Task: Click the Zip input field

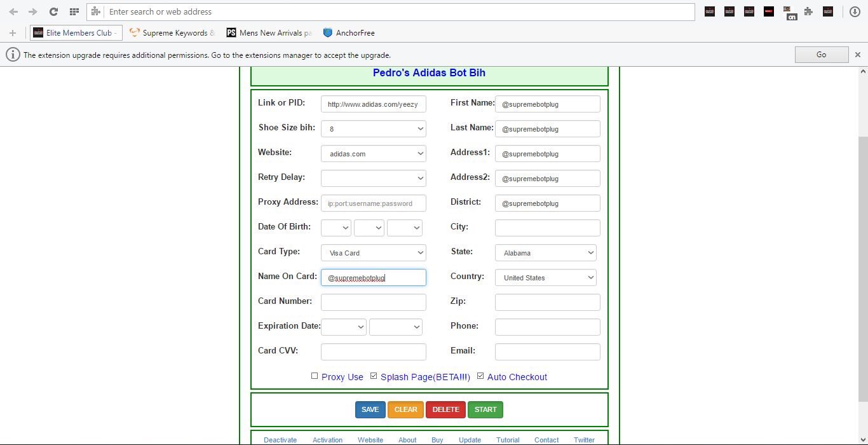Action: (x=548, y=302)
